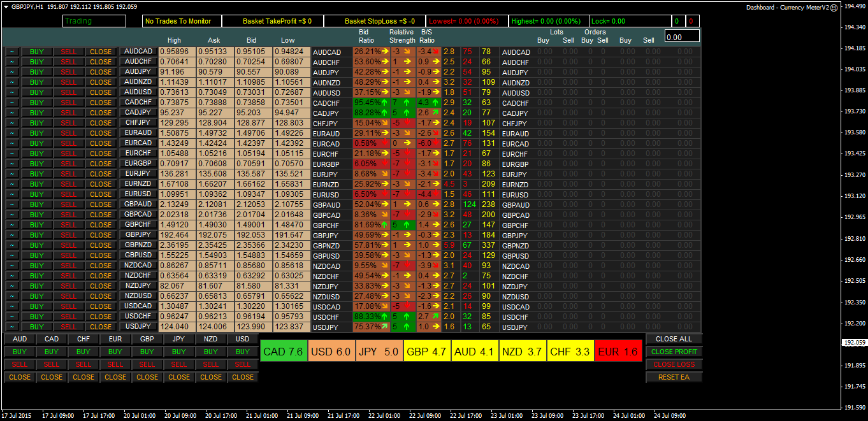The height and width of the screenshot is (421, 868).
Task: Click the USDCAD symbol button next to its CLOSE
Action: coord(138,306)
